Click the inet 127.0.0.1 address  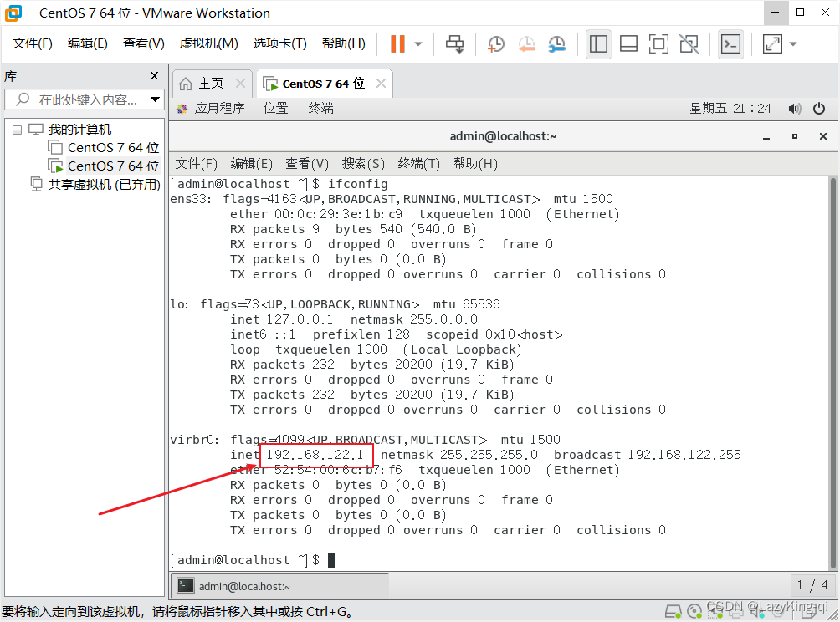300,319
